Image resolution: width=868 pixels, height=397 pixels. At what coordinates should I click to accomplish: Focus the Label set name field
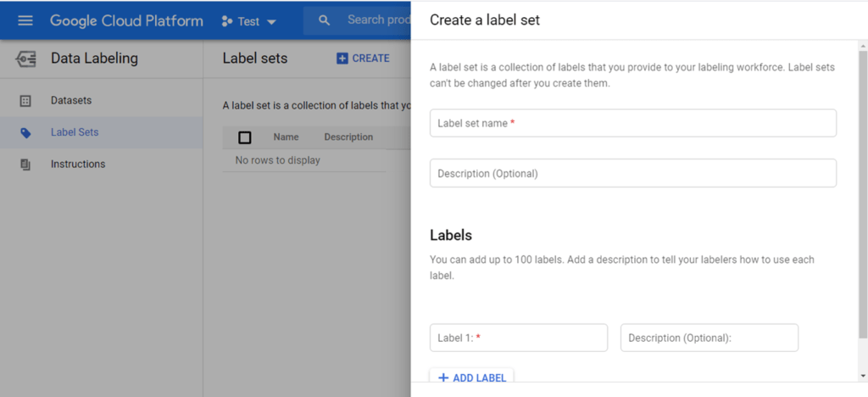tap(632, 123)
